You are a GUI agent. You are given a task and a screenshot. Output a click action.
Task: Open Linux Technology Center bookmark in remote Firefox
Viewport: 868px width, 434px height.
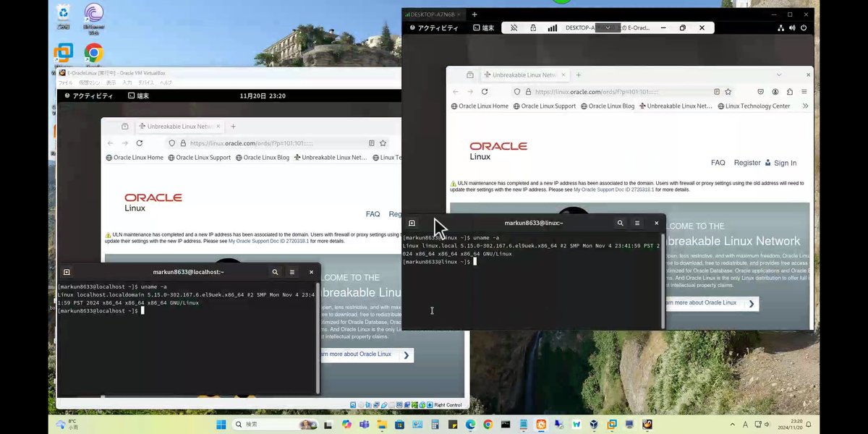point(754,106)
